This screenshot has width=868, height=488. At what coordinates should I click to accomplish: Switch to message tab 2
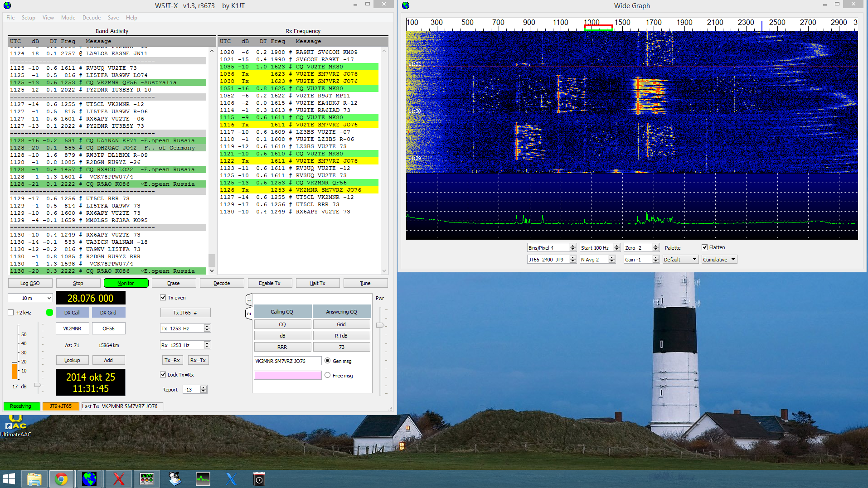click(249, 314)
